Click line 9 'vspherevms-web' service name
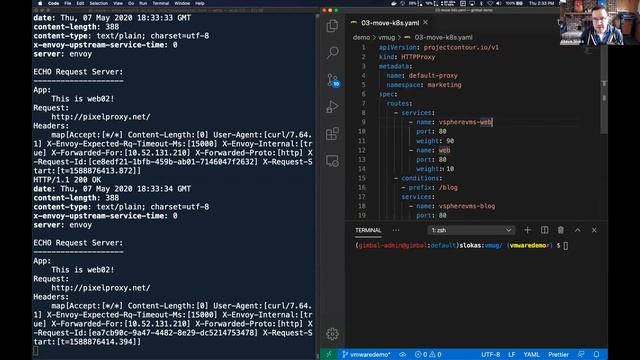 466,122
